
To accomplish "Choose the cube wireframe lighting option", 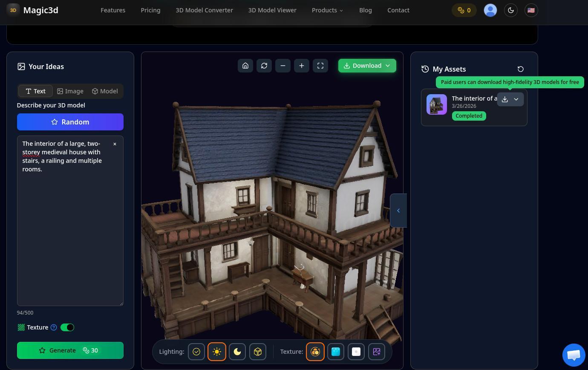I will [x=258, y=352].
